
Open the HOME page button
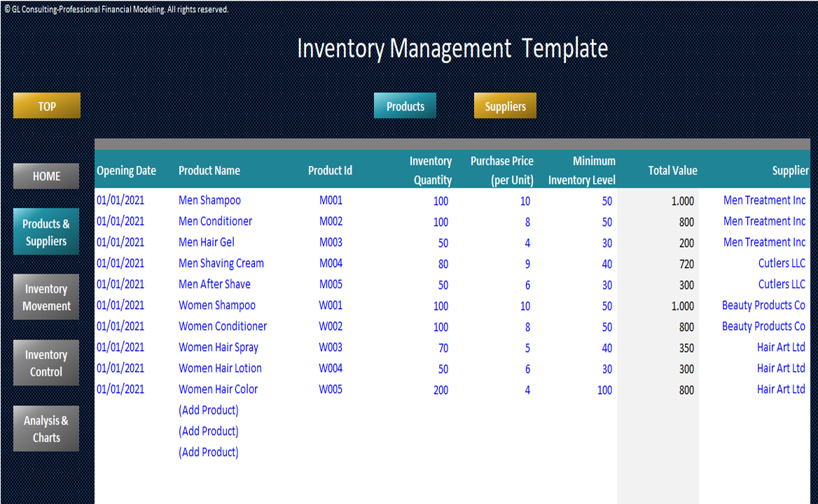pos(46,176)
